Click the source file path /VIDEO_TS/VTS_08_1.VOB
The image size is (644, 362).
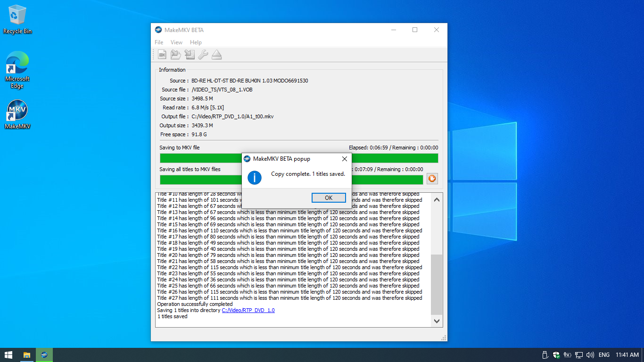pyautogui.click(x=222, y=90)
